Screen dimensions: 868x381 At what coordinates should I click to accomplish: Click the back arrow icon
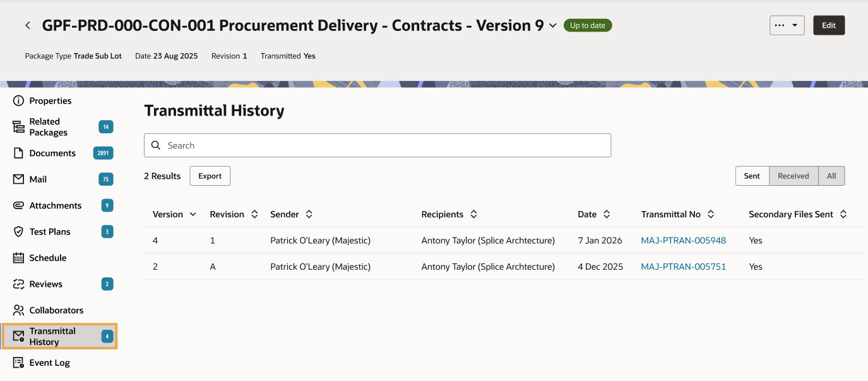[x=28, y=25]
